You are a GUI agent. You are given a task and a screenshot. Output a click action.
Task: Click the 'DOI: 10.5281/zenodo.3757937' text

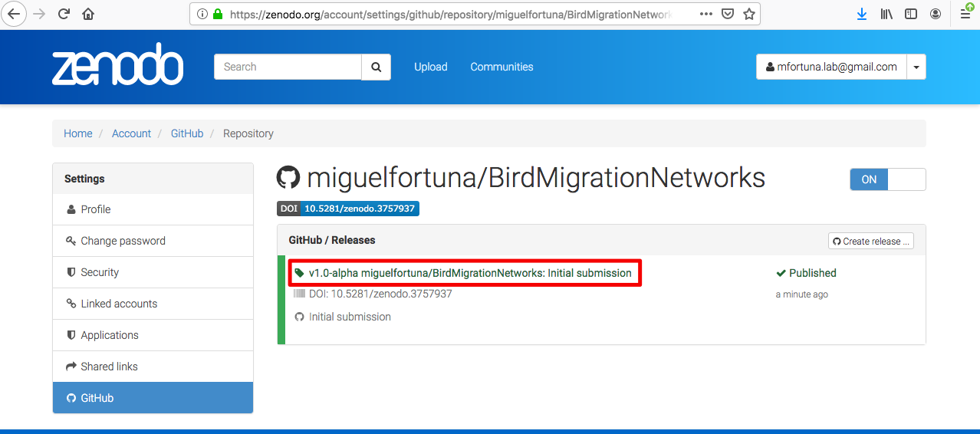tap(380, 294)
